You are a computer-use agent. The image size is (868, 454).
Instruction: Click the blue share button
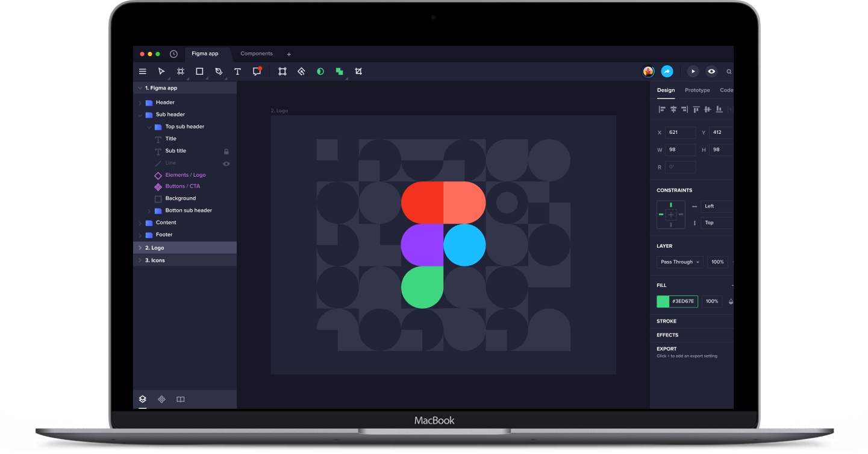[x=667, y=72]
